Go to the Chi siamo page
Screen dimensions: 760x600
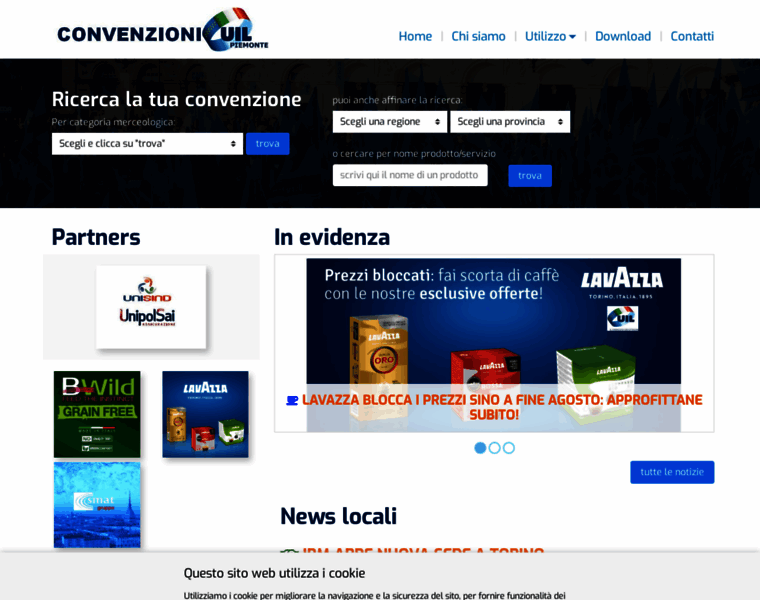coord(478,36)
